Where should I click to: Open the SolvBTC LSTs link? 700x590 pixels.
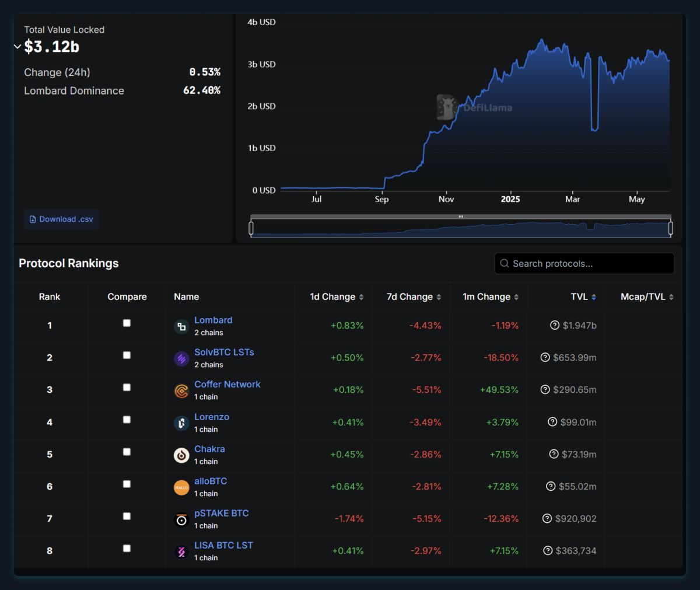[x=224, y=352]
